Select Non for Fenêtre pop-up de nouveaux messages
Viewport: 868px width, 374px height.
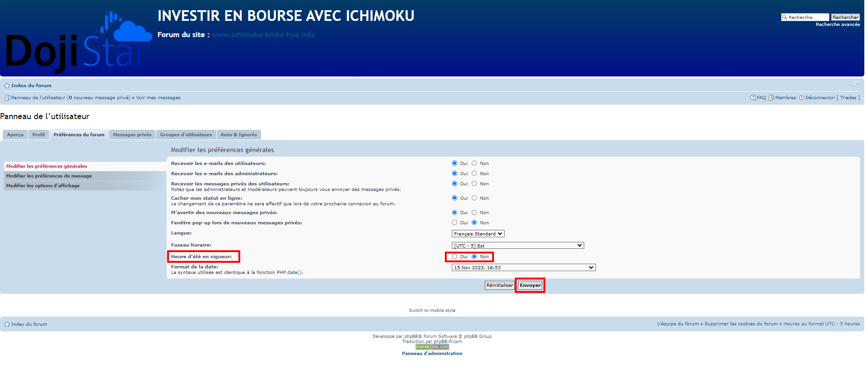[x=474, y=223]
